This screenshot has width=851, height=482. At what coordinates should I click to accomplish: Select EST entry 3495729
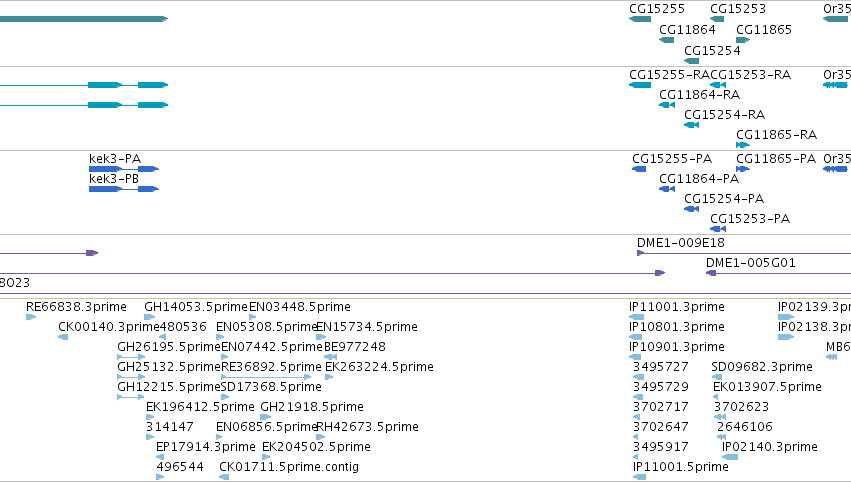tap(661, 387)
